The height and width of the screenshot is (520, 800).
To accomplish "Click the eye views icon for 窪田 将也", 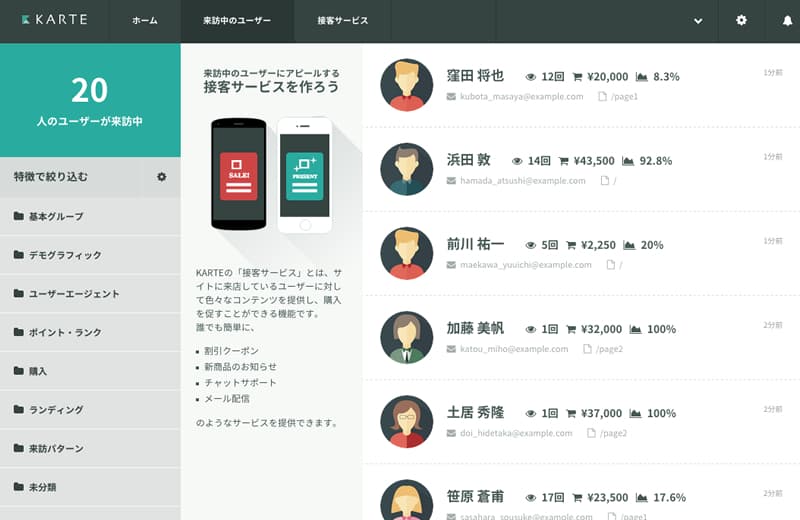I will click(531, 77).
